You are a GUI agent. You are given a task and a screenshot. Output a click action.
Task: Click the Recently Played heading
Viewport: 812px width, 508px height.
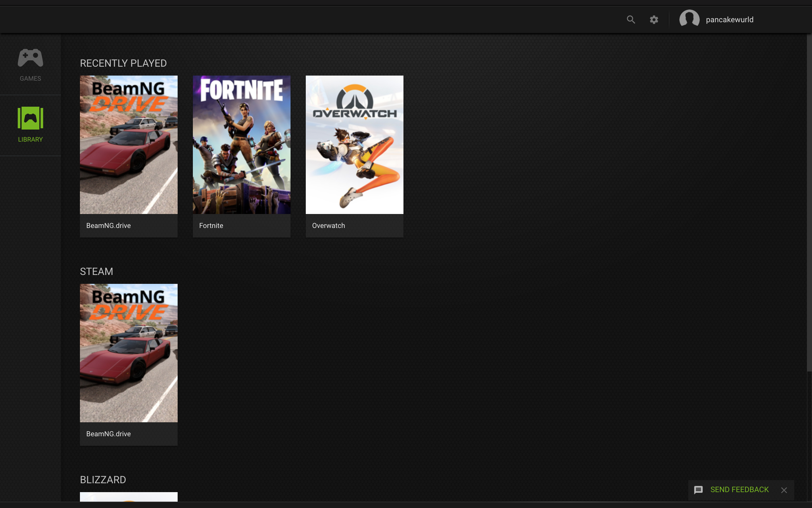tap(123, 63)
